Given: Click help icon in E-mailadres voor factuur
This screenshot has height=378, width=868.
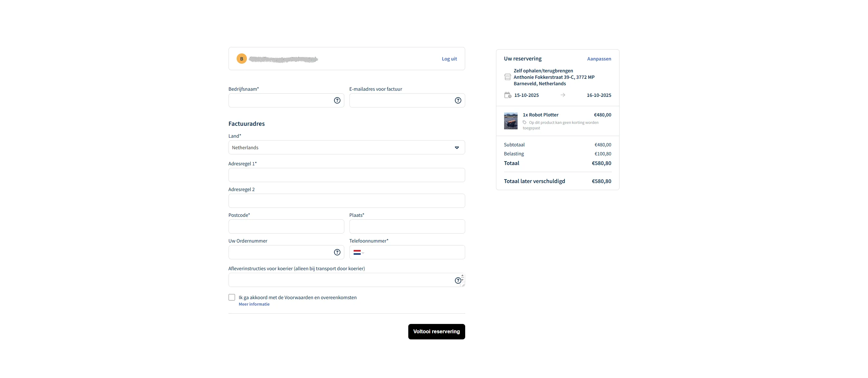Looking at the screenshot, I should pos(458,100).
